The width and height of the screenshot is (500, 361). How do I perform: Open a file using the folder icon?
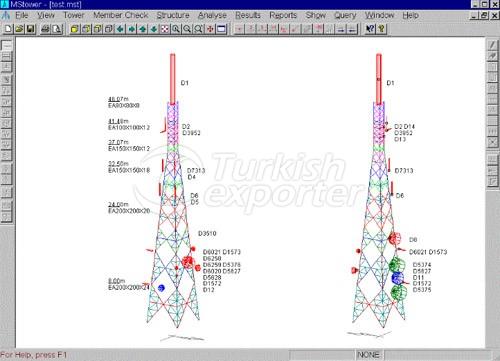pos(19,29)
